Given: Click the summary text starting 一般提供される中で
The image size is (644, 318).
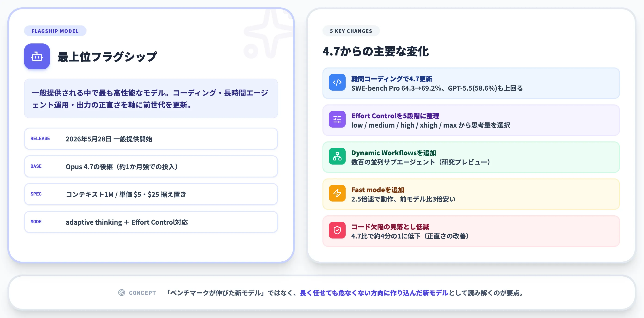Looking at the screenshot, I should click(x=150, y=99).
